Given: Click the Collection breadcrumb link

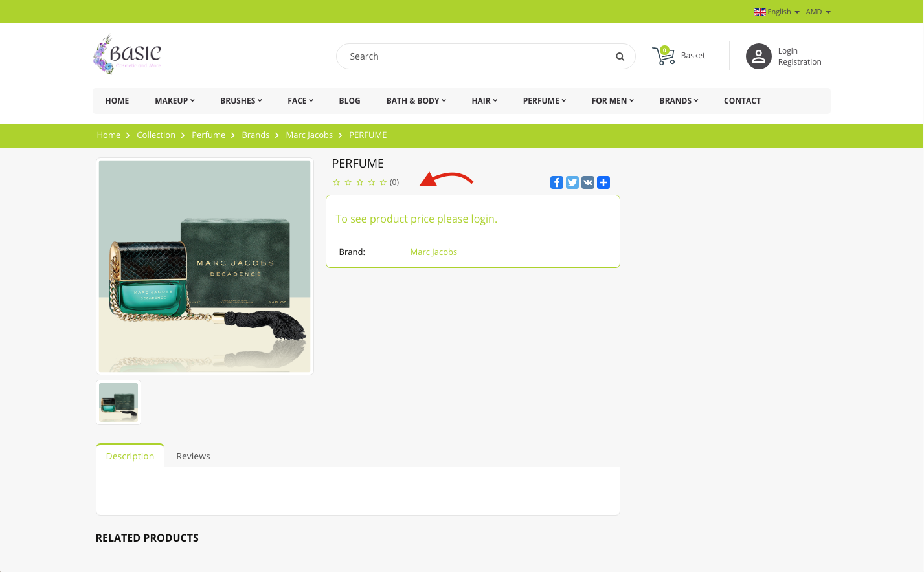Looking at the screenshot, I should pos(156,135).
